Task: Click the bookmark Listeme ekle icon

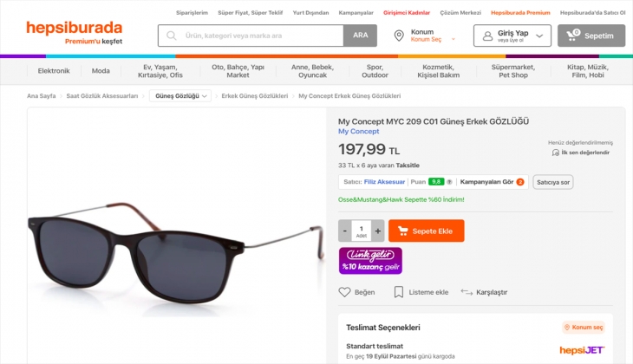Action: 399,292
